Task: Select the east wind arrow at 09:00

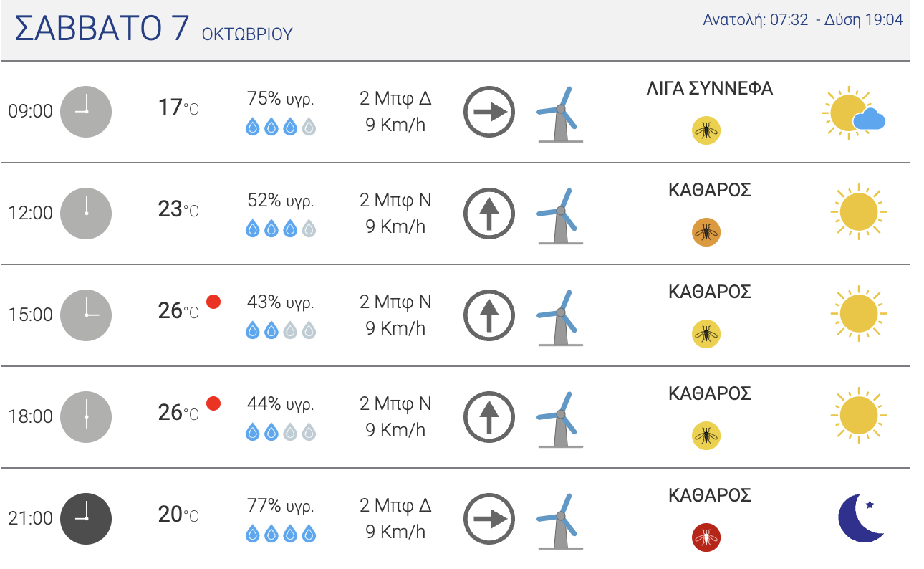Action: click(x=489, y=112)
